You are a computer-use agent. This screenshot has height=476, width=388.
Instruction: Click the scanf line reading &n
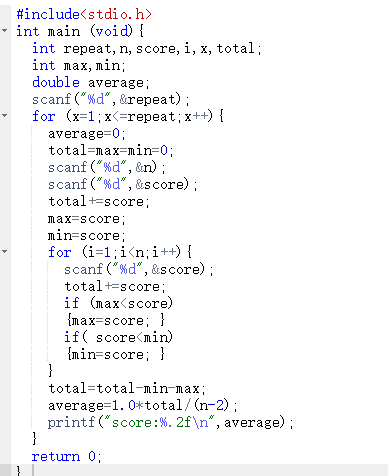[x=107, y=168]
